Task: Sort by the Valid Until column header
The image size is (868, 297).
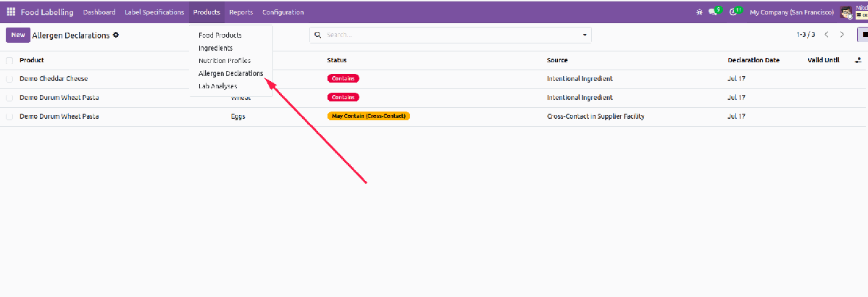Action: tap(823, 60)
